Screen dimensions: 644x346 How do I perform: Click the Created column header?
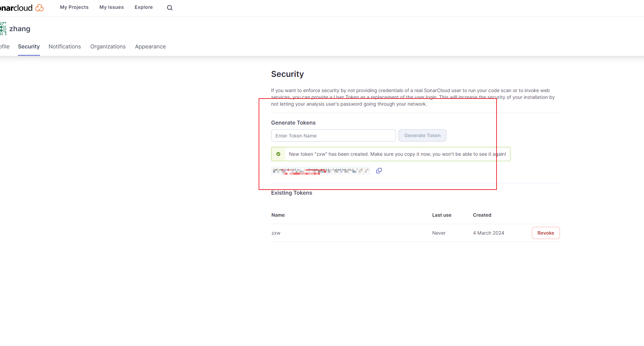[482, 215]
